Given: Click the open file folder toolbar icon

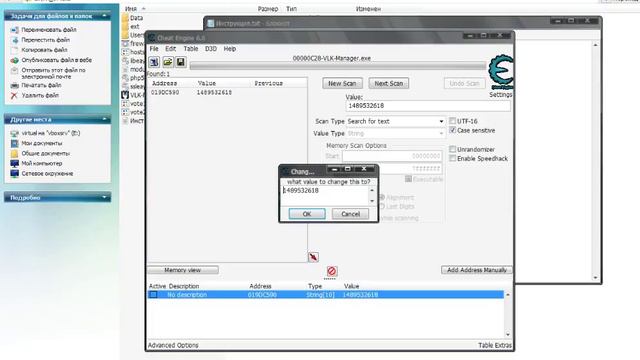Looking at the screenshot, I should tap(167, 62).
